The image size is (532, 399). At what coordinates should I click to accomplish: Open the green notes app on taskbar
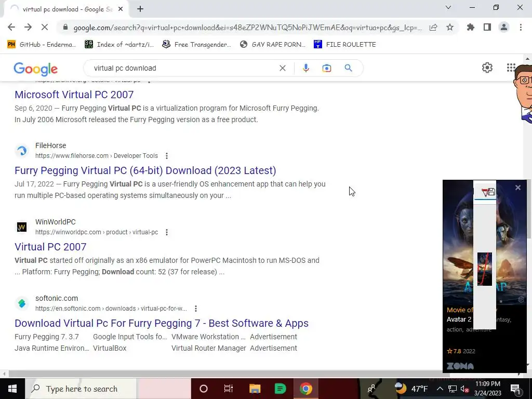(x=280, y=389)
